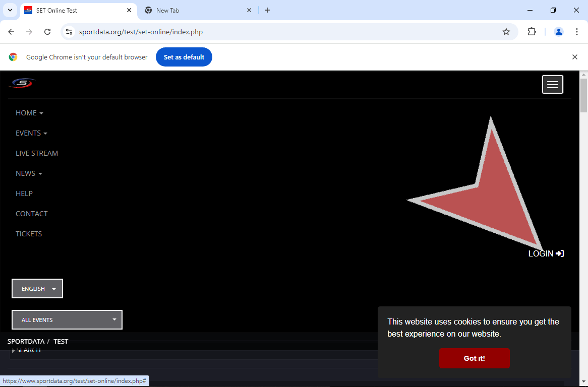Bookmark this page with star icon
This screenshot has width=588, height=387.
[506, 32]
